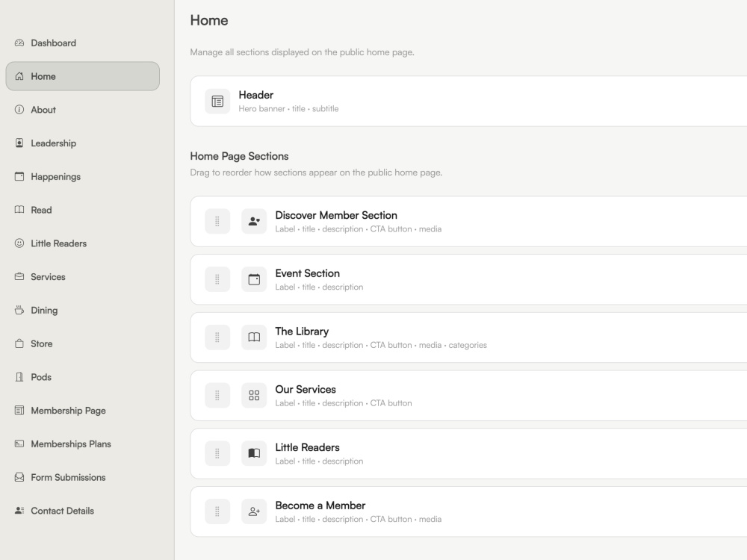Click the drag handle on Little Readers row

[x=217, y=453]
